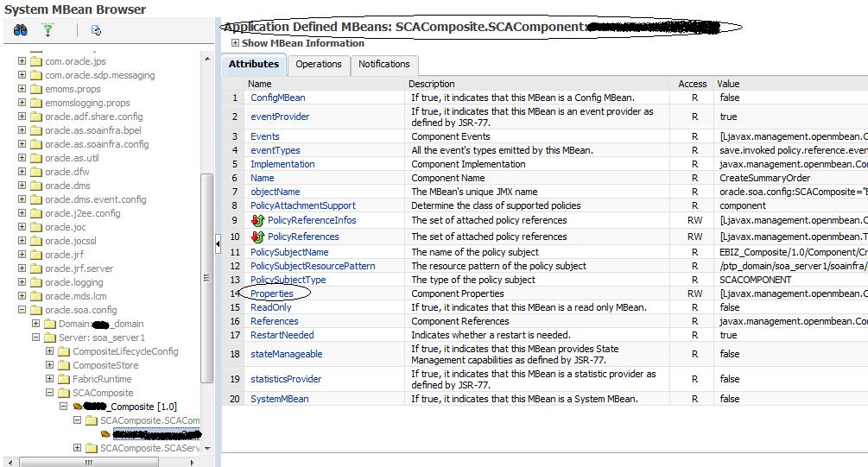Viewport: 868px width, 467px height.
Task: Click the PolicyReferenceInfos red-green arrows icon
Action: [x=257, y=220]
